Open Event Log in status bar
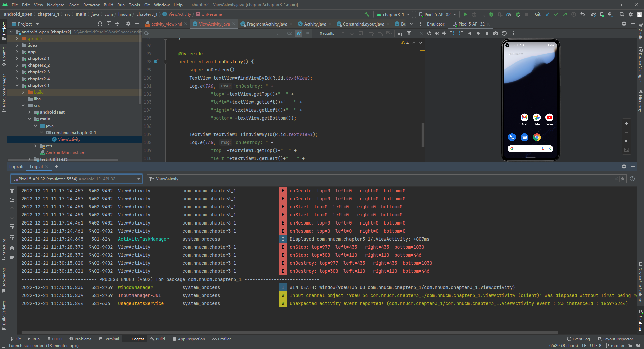 [578, 339]
